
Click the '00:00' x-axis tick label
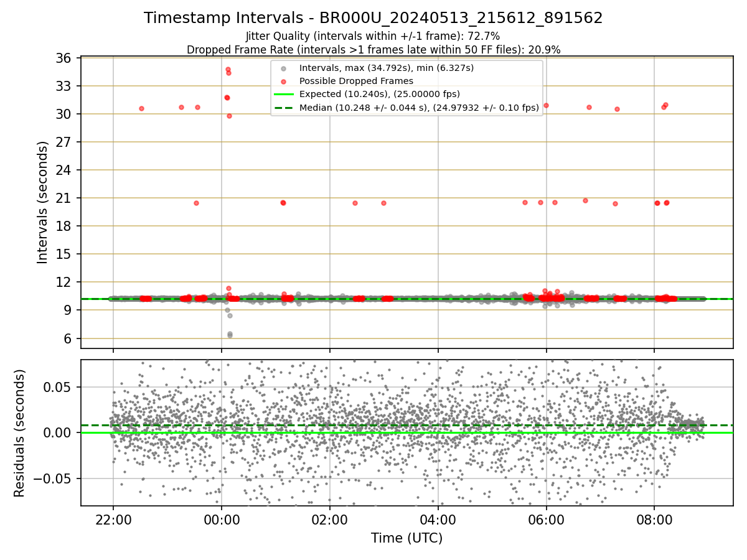coord(222,520)
